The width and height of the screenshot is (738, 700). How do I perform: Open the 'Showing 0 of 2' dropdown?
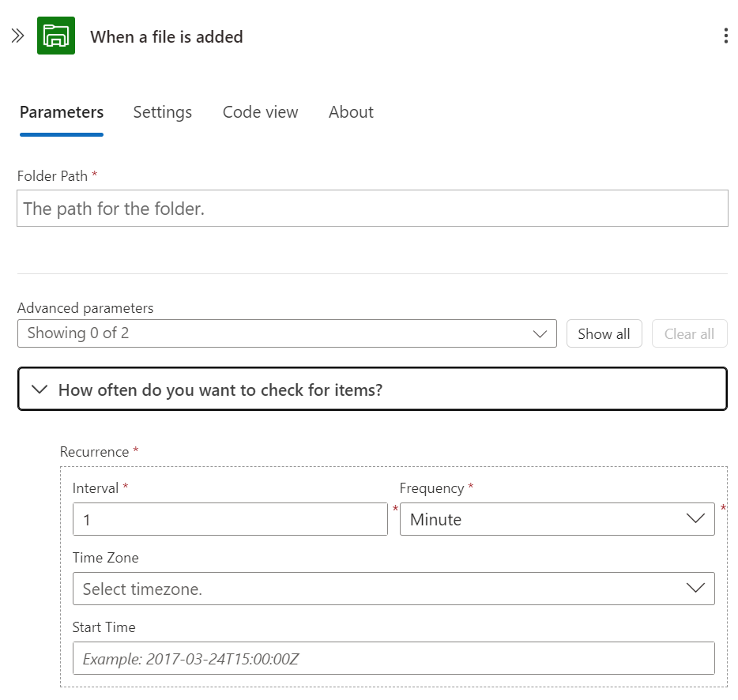point(277,333)
